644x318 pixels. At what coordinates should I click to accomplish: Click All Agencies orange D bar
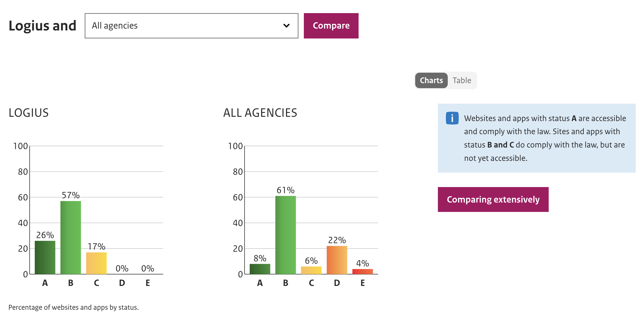(337, 260)
